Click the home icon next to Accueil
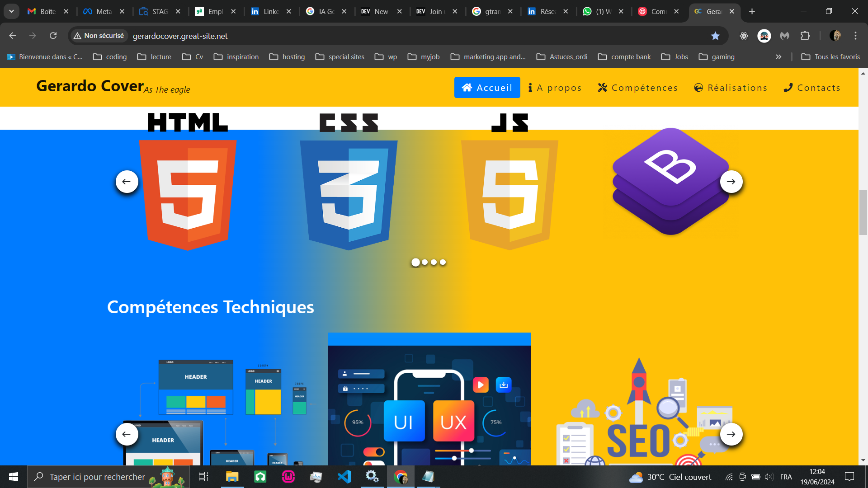The height and width of the screenshot is (488, 868). point(467,87)
